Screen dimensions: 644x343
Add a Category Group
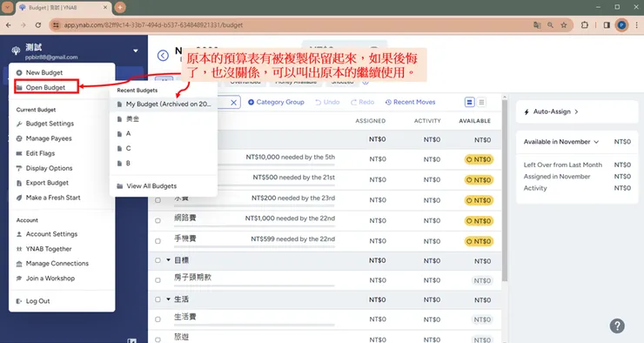[x=276, y=102]
